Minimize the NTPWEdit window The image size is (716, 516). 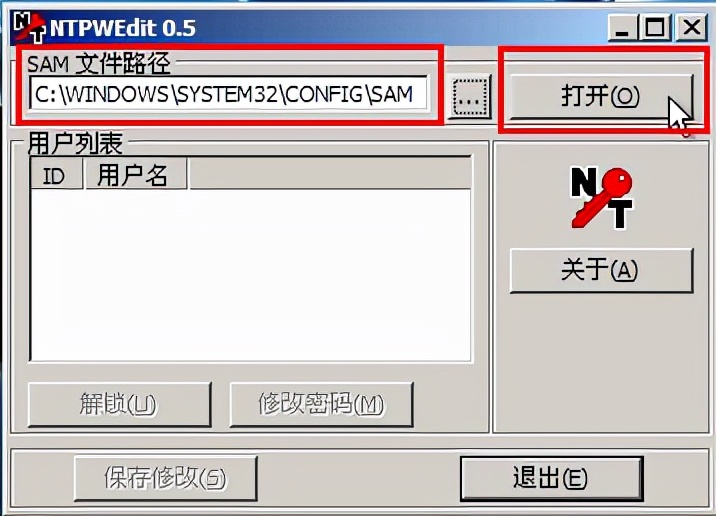coord(622,28)
